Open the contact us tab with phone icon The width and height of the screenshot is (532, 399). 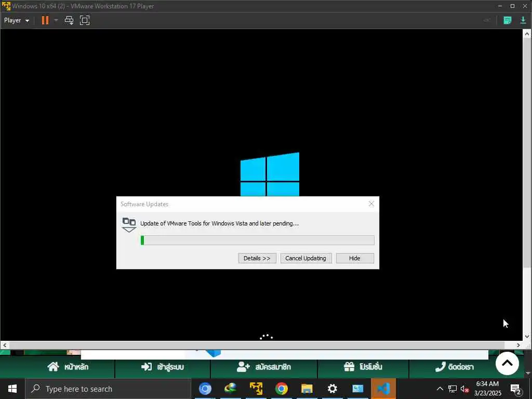454,367
